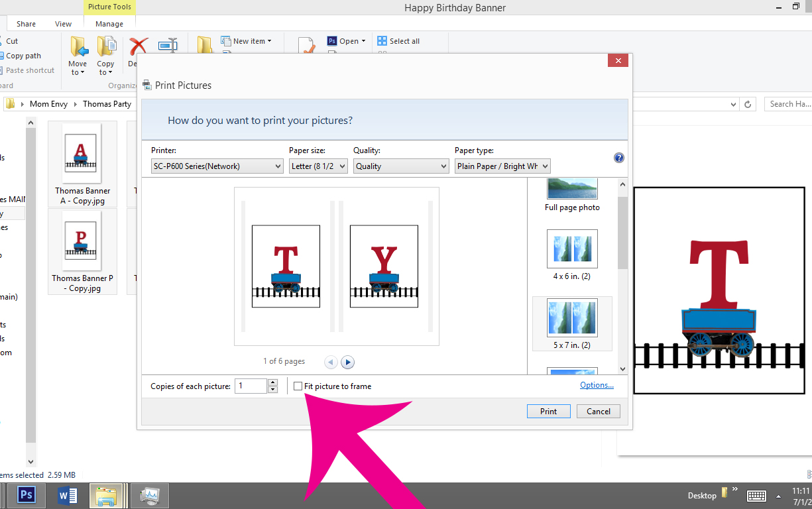Close the Print Pictures dialog

point(618,61)
